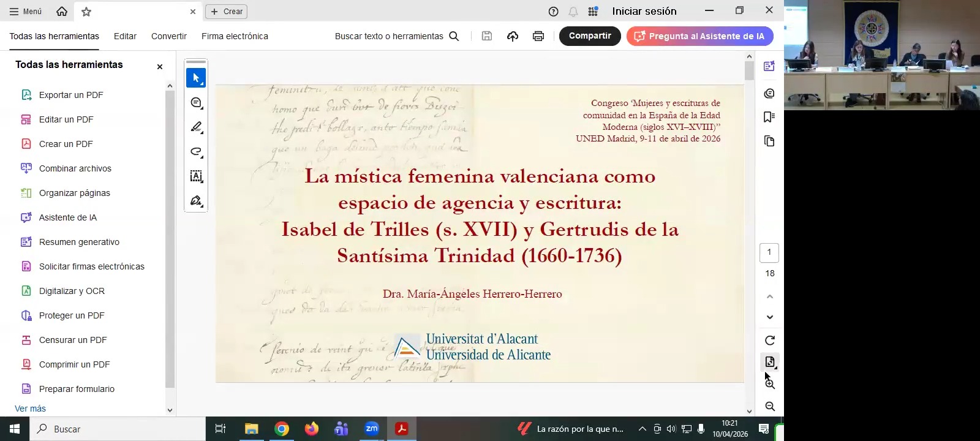The height and width of the screenshot is (441, 980).
Task: Choose the selection arrow tool
Action: (196, 78)
